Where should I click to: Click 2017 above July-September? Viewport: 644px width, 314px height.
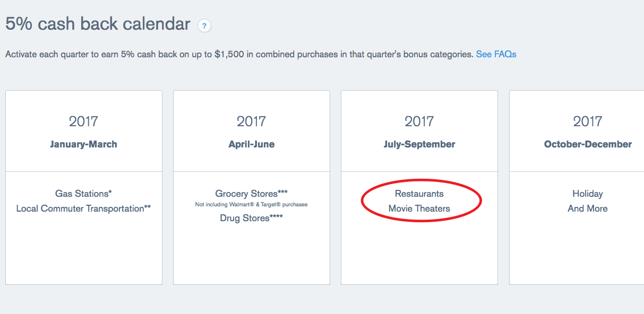pos(419,121)
